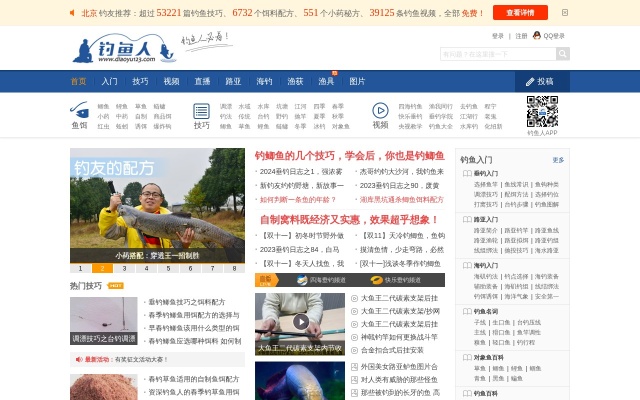Click 更多 in the 钓鱼入门 panel
640x400 pixels.
pyautogui.click(x=558, y=160)
